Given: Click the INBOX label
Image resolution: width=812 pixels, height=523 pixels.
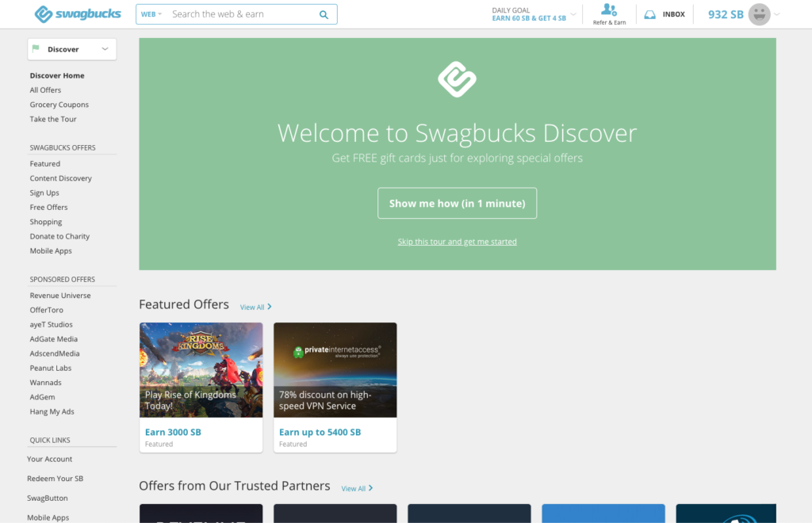Looking at the screenshot, I should (674, 14).
